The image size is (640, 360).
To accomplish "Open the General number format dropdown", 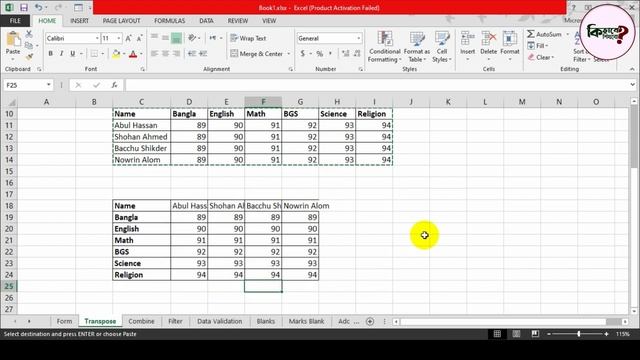I will coord(358,38).
